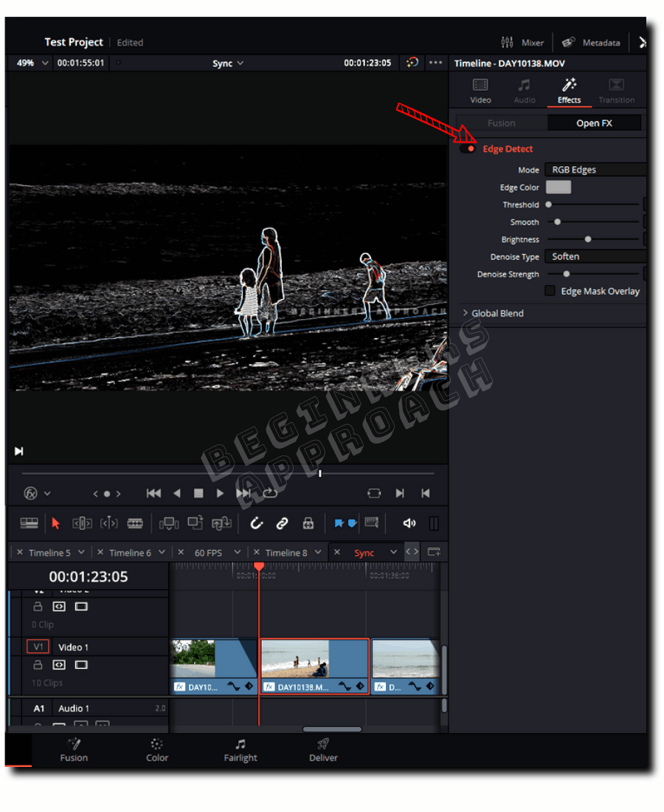Screen dimensions: 664x812
Task: Select the blade edit mode tool
Action: [x=135, y=523]
